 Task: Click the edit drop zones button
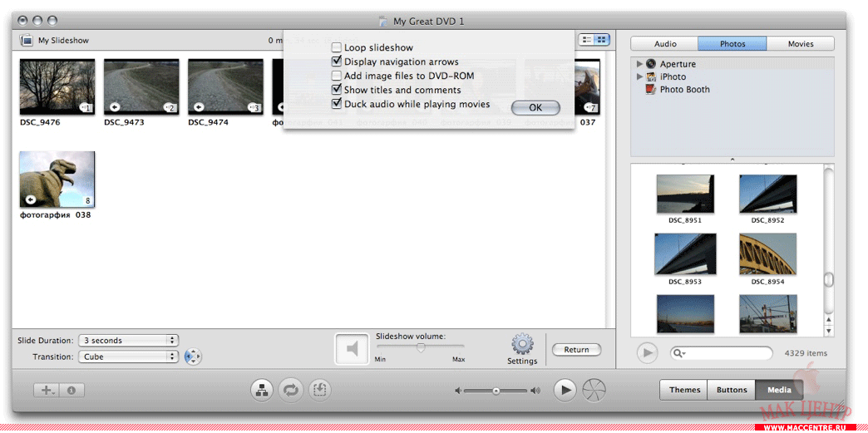pos(320,391)
